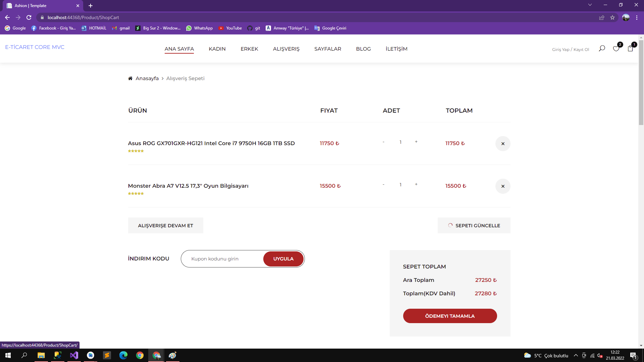This screenshot has width=644, height=362.
Task: Decrease Asus ROG quantity with minus
Action: pos(383,142)
